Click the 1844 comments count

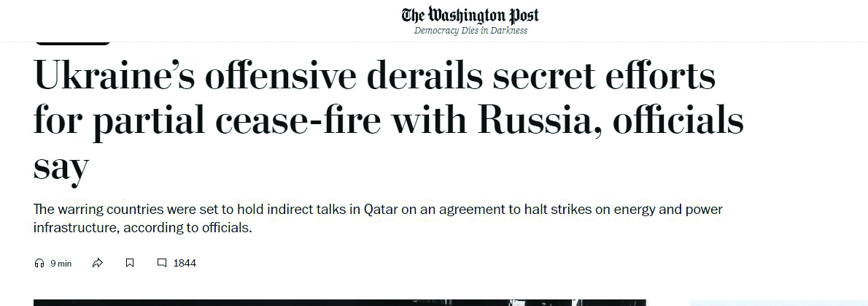tap(185, 263)
